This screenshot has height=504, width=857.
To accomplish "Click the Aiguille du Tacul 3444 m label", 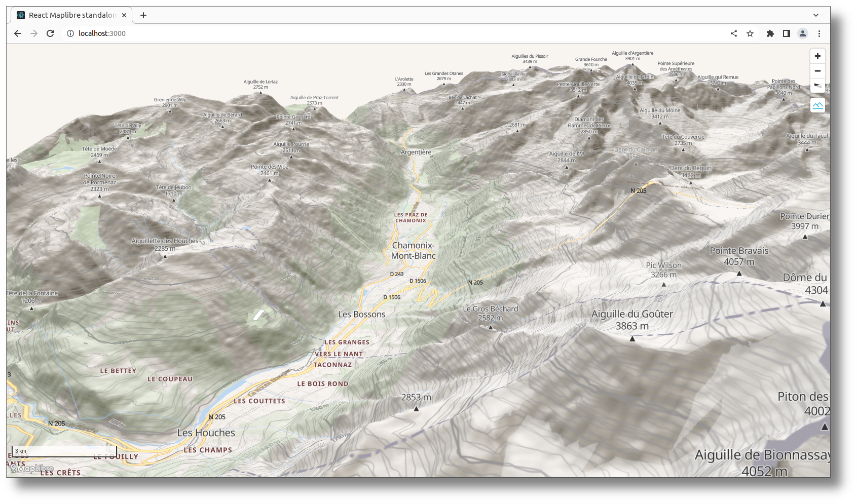I will coord(807,139).
